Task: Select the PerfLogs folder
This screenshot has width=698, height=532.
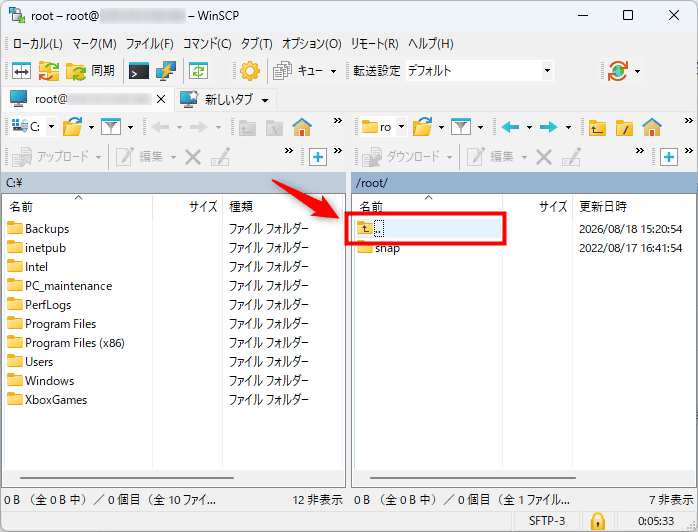Action: (40, 305)
